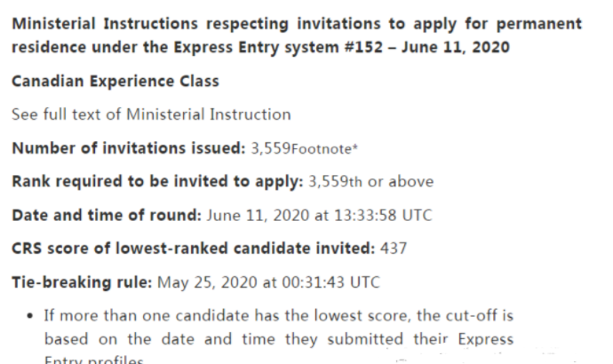The width and height of the screenshot is (613, 364).
Task: Select the 'Canadian Experience Class' subheading
Action: [x=115, y=82]
